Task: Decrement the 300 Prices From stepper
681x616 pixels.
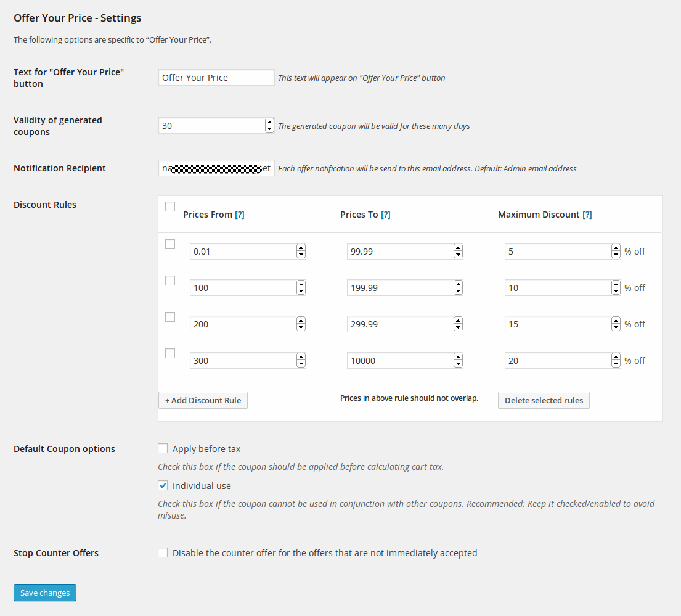Action: click(x=301, y=364)
